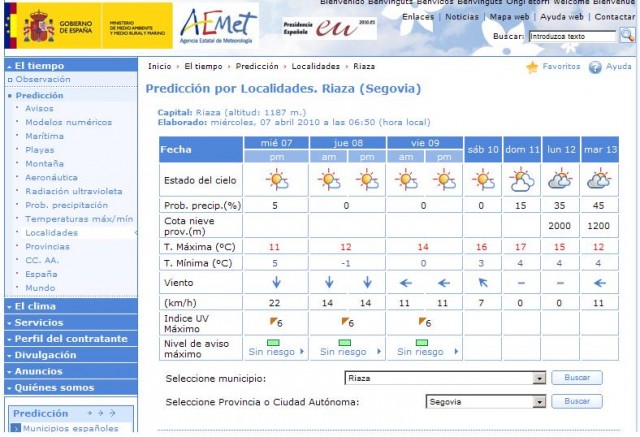640x437 pixels.
Task: Click the Buscar text input field
Action: pyautogui.click(x=572, y=36)
